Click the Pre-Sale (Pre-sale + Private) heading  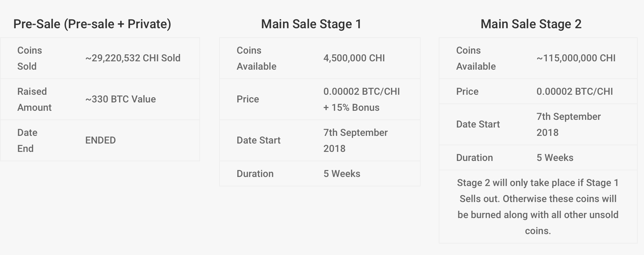tap(92, 24)
